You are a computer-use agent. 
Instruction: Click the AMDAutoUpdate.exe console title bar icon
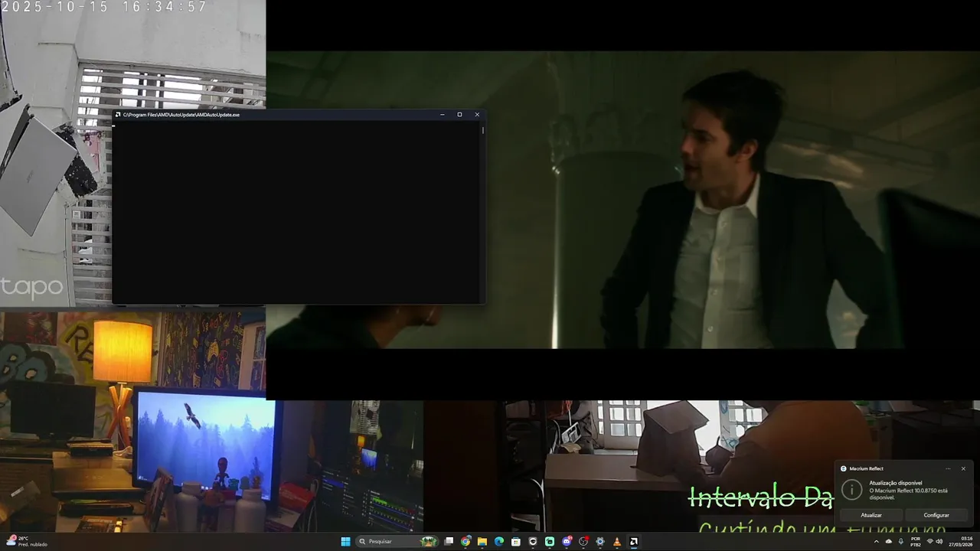click(118, 115)
